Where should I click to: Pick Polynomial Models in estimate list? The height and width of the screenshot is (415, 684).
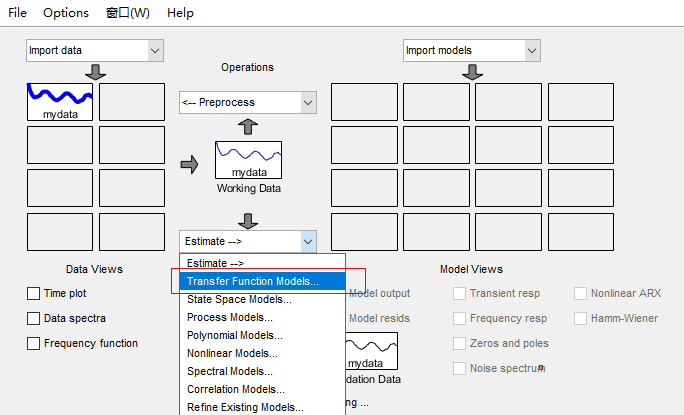[x=235, y=335]
